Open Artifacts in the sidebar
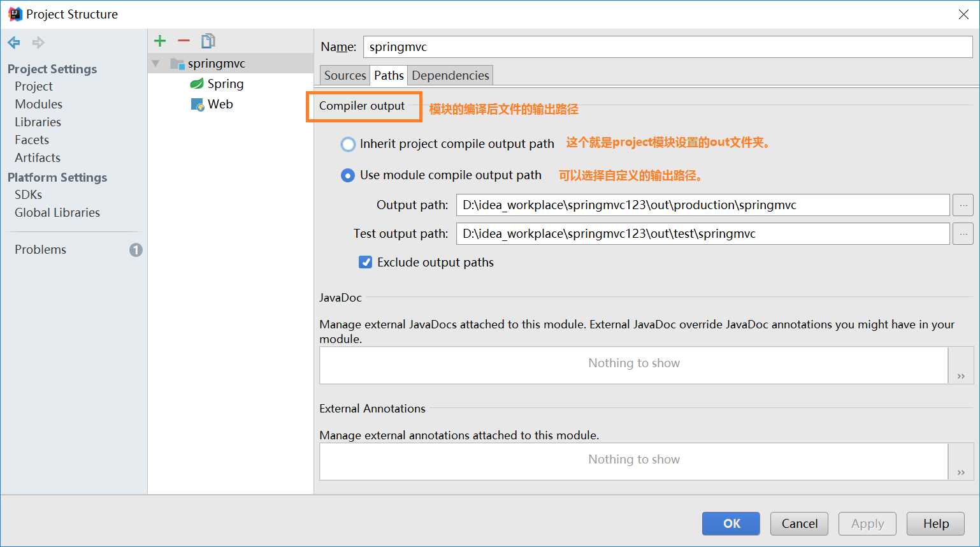 38,157
